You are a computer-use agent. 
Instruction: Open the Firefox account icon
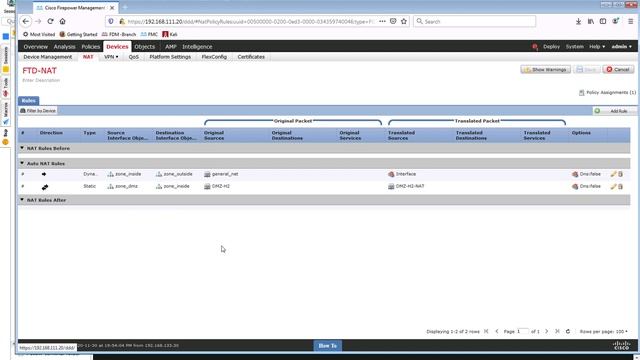tap(616, 21)
